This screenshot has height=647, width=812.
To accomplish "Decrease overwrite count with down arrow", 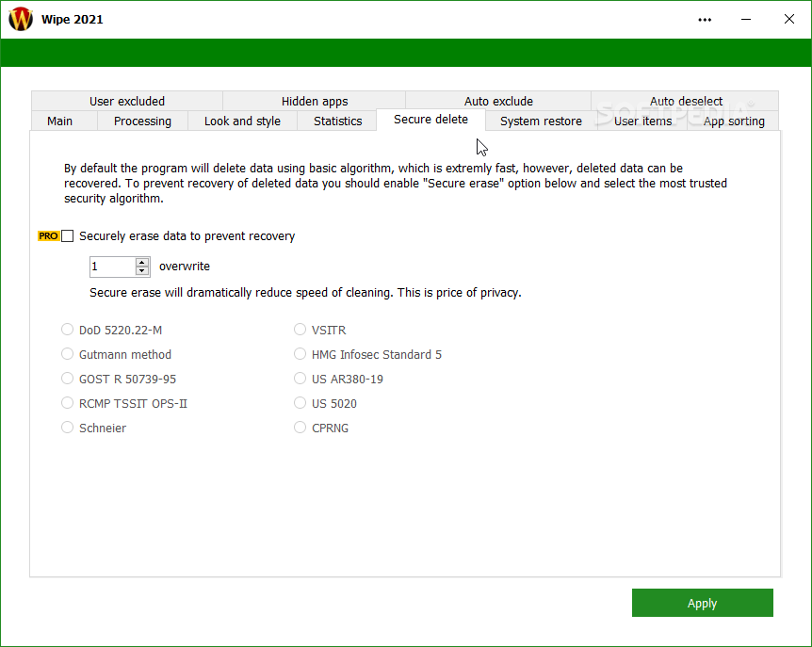I will pyautogui.click(x=142, y=270).
